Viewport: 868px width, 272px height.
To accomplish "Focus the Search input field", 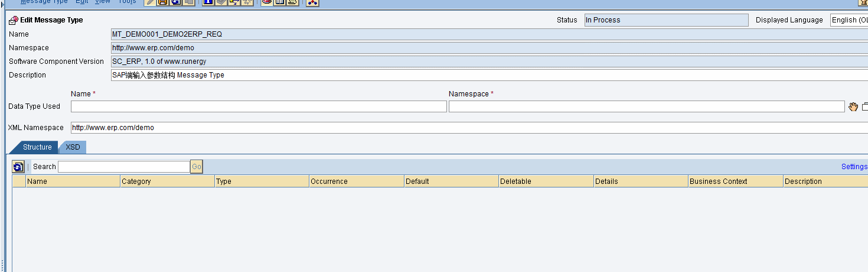I will pos(124,167).
